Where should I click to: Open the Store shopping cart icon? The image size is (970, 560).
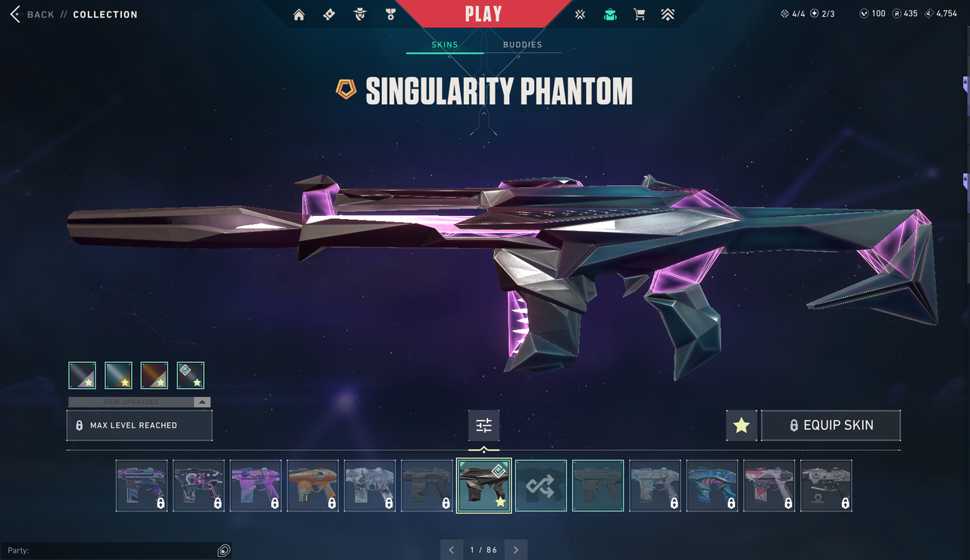[640, 14]
